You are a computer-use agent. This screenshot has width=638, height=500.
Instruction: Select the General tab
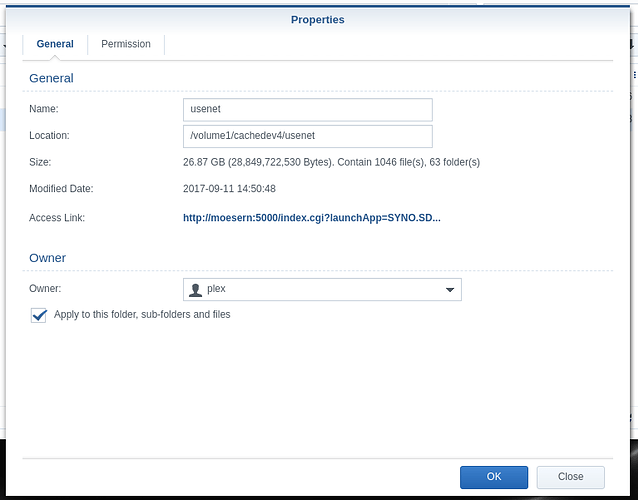pyautogui.click(x=55, y=44)
